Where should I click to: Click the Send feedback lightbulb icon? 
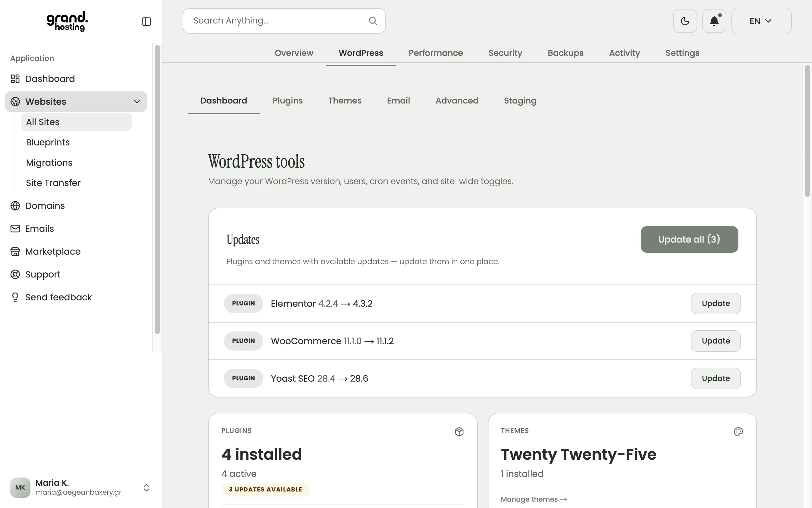click(15, 297)
